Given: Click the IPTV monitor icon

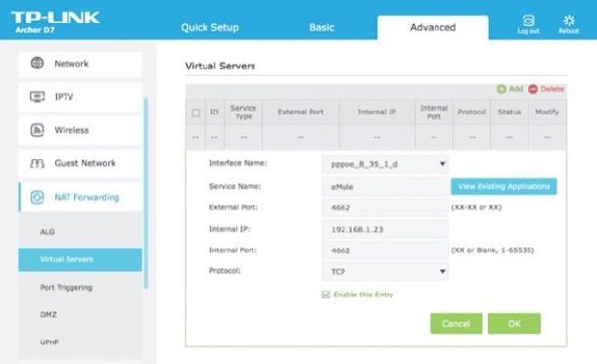Looking at the screenshot, I should (37, 96).
